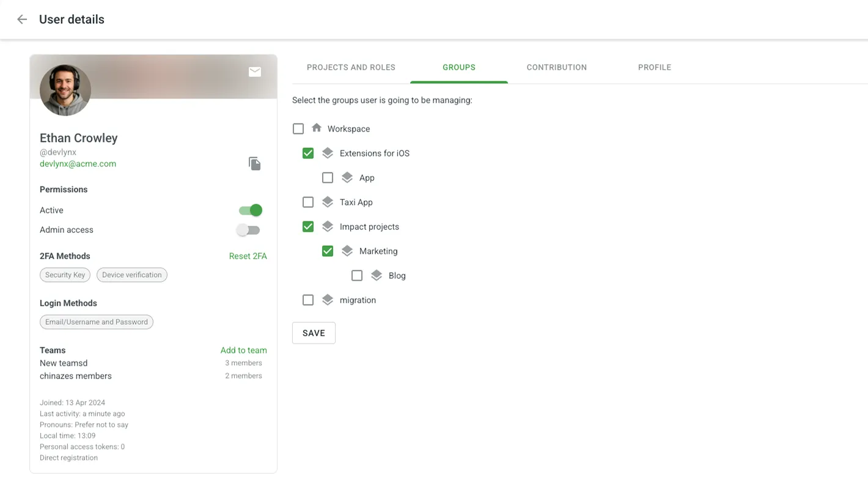Click the Extensions for iOS layers icon
The height and width of the screenshot is (488, 868).
[x=328, y=153]
